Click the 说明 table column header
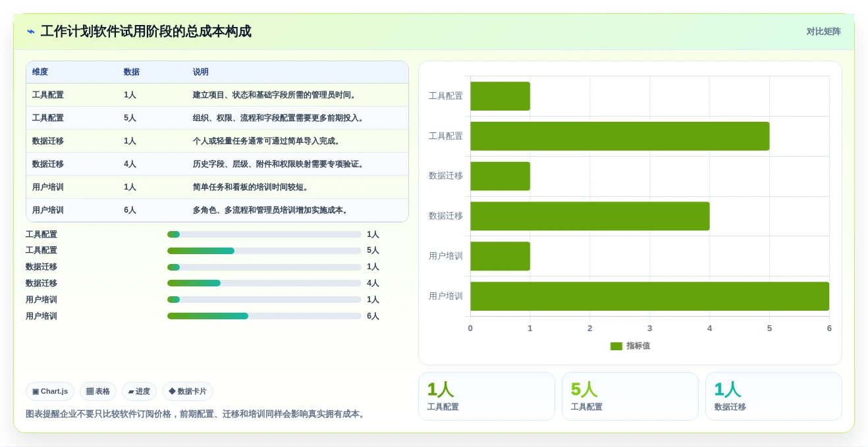The image size is (868, 447). [201, 72]
